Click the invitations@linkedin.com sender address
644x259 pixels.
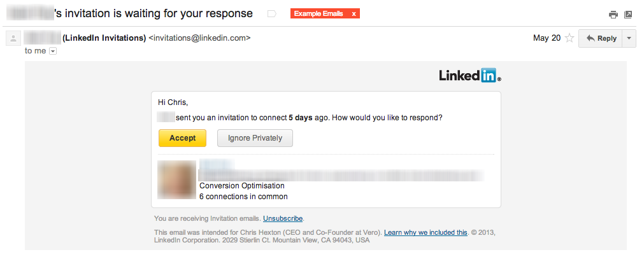click(x=199, y=38)
